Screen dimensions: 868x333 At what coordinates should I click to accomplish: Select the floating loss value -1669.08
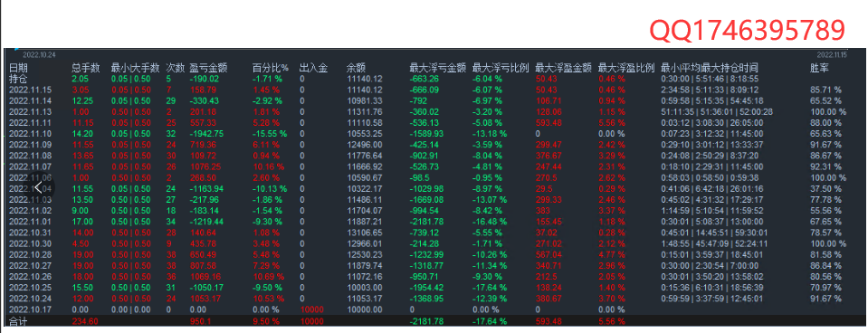[427, 200]
